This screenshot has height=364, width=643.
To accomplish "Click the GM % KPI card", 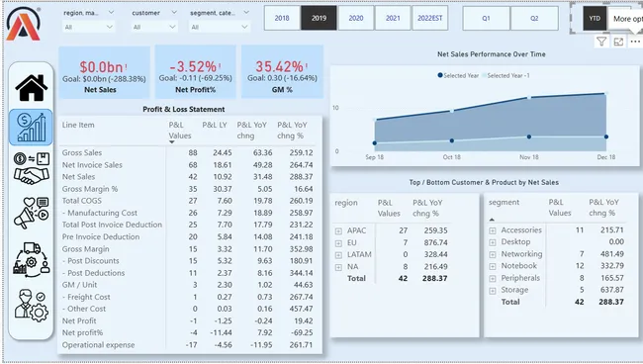I will coord(282,72).
